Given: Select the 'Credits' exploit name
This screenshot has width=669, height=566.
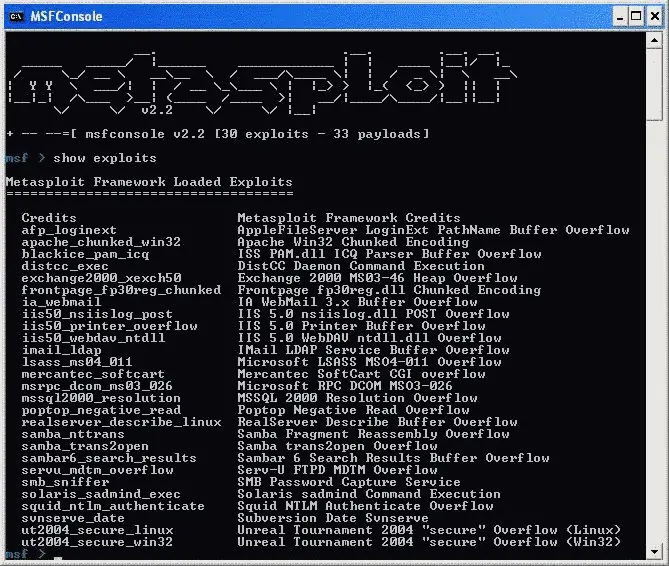Looking at the screenshot, I should (x=49, y=218).
